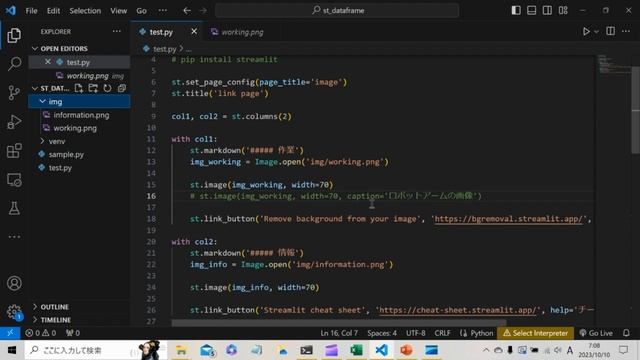Show hidden tray icons chevron
640x360 pixels.
click(485, 350)
